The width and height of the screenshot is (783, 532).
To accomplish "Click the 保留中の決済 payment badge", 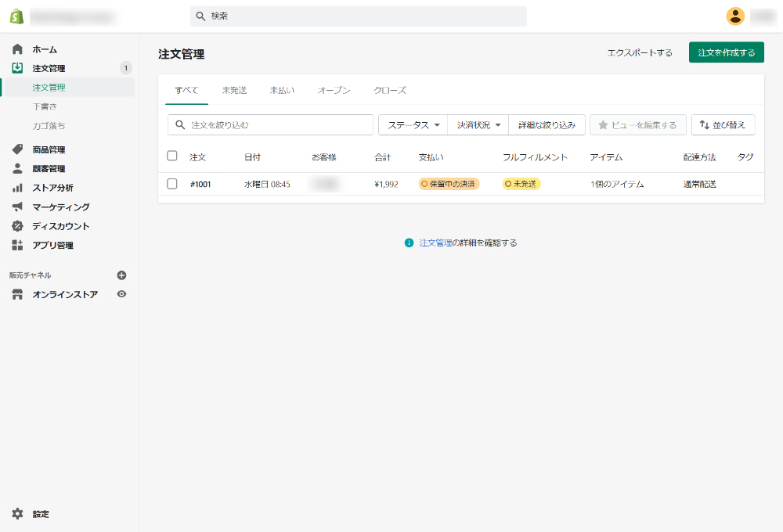I will 449,184.
